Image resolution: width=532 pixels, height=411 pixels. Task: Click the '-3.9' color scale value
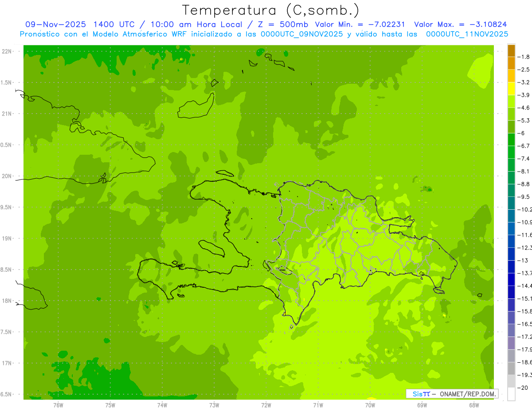(524, 95)
